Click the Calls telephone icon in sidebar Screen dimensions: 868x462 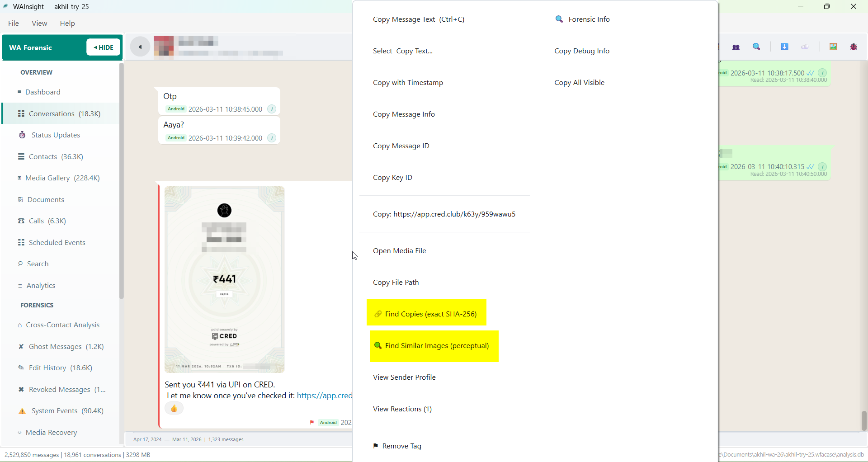point(21,221)
